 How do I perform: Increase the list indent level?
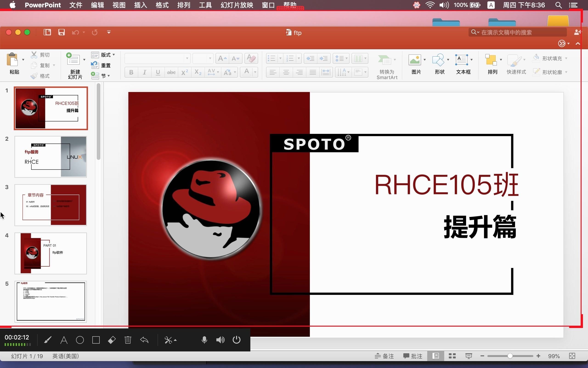[324, 58]
